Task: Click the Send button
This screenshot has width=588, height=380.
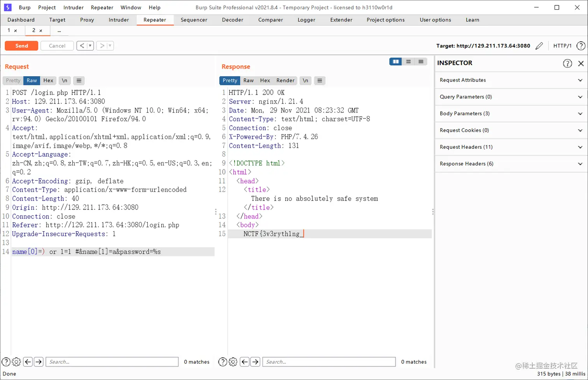Action: [x=21, y=46]
